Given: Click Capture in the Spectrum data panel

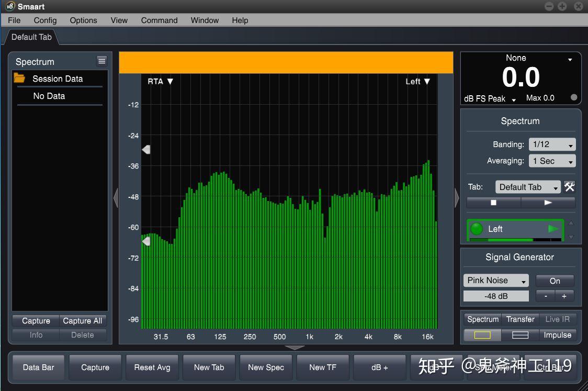Looking at the screenshot, I should 36,321.
